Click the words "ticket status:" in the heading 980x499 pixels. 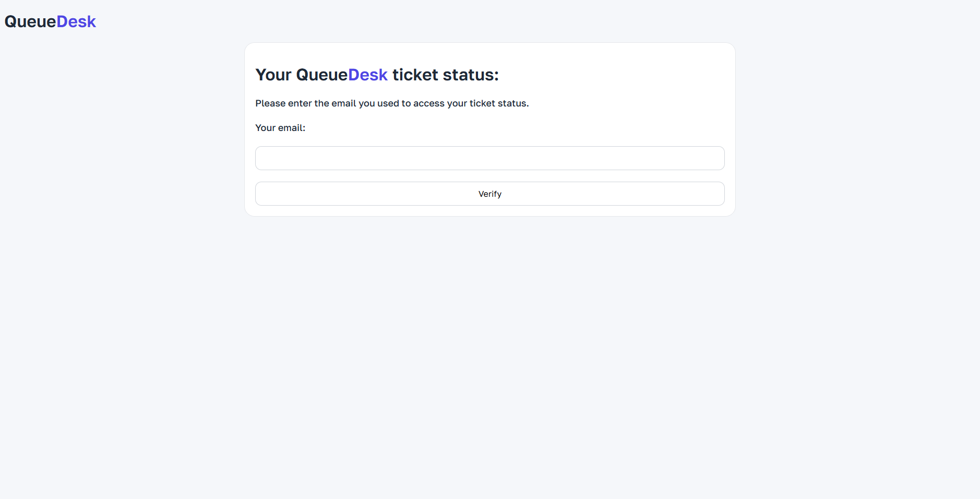coord(445,75)
